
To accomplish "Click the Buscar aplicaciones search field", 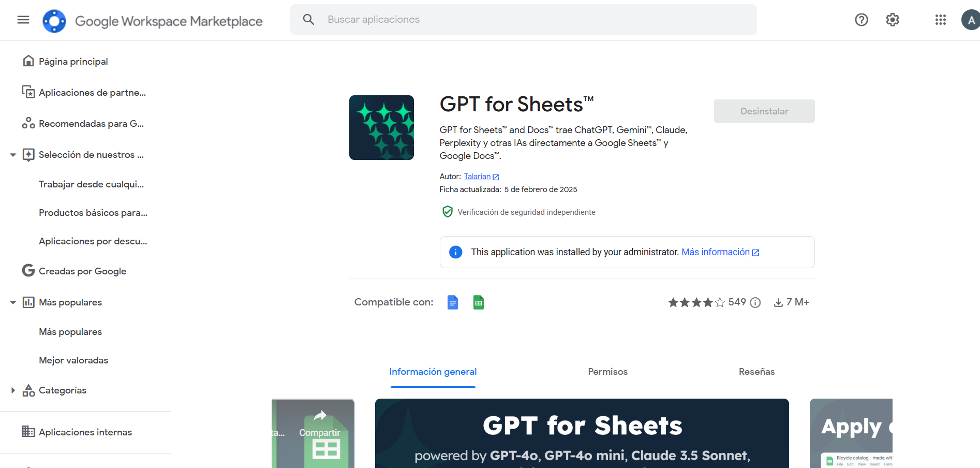I will click(523, 20).
